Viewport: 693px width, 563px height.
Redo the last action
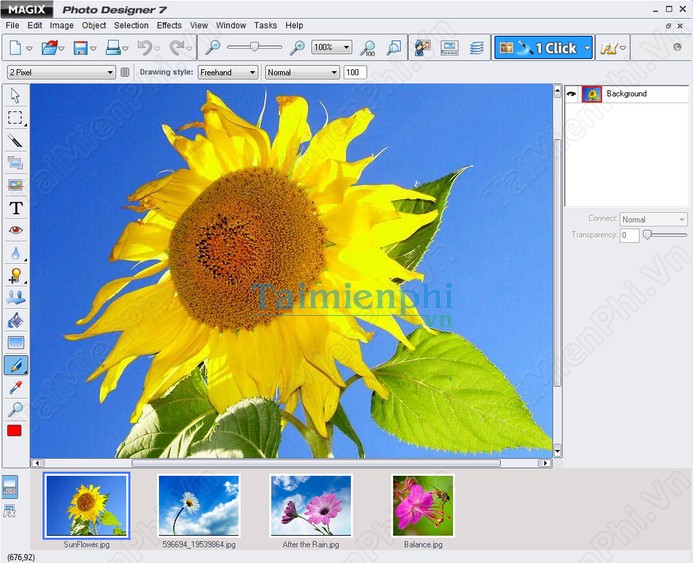click(177, 48)
